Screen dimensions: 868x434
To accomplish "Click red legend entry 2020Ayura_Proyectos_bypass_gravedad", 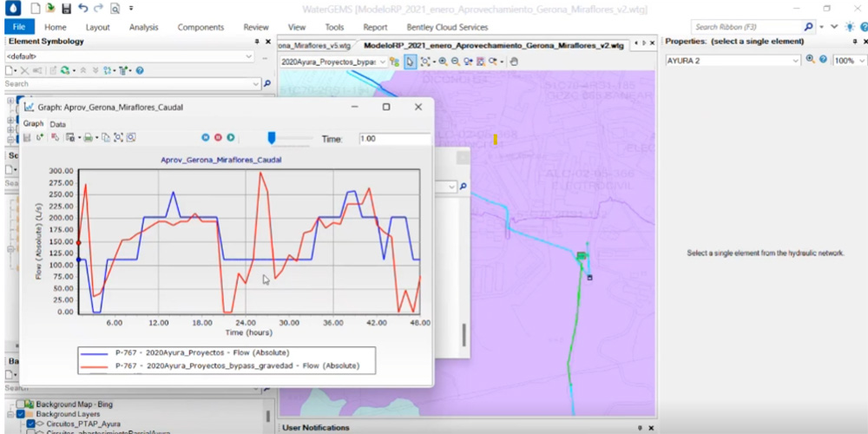I will [x=220, y=366].
